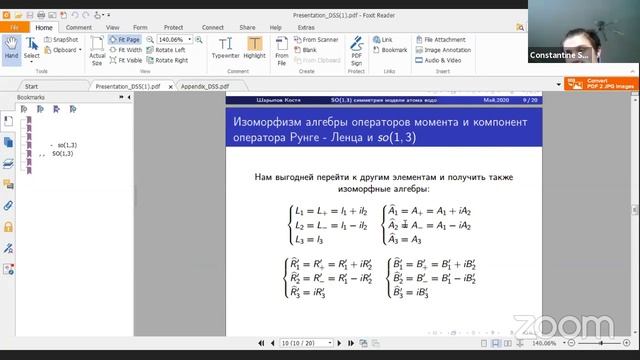This screenshot has height=360, width=640.
Task: Go to the previous page
Action: click(x=272, y=343)
